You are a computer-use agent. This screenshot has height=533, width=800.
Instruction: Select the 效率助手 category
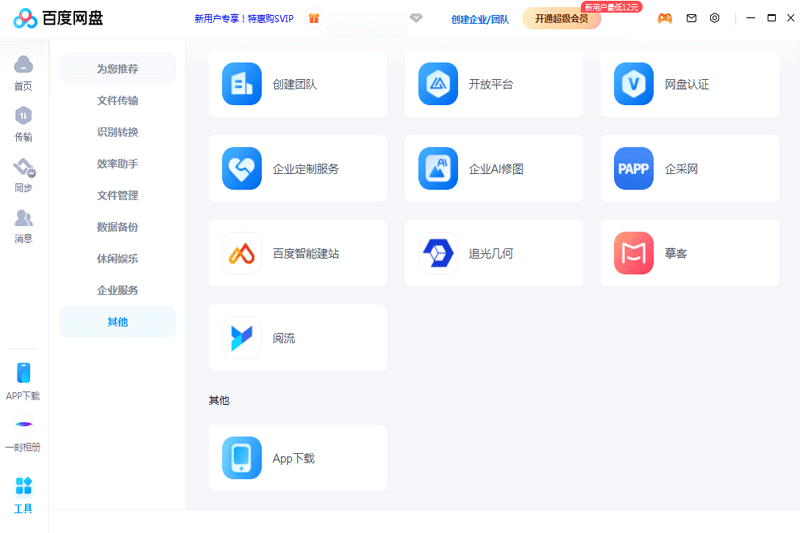tap(117, 164)
